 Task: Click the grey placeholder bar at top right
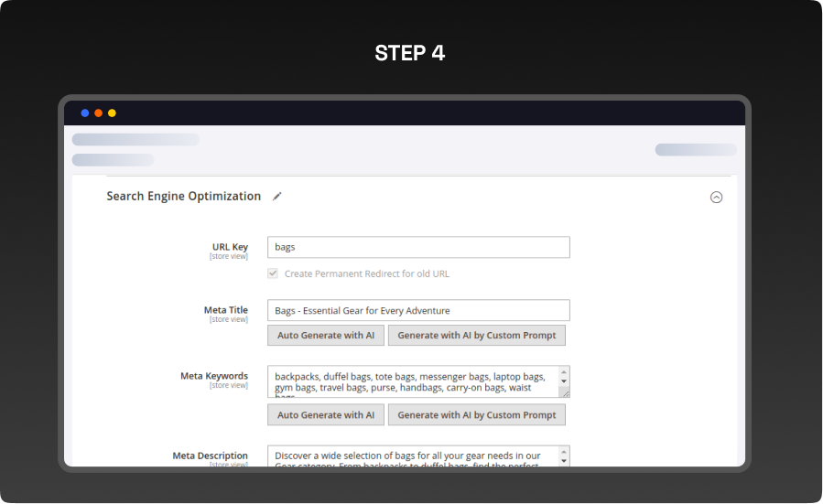coord(695,150)
